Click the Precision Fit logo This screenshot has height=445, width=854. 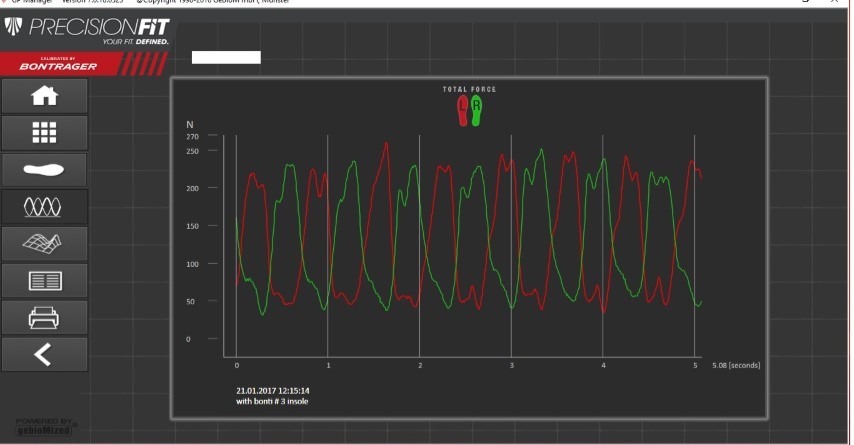point(88,30)
